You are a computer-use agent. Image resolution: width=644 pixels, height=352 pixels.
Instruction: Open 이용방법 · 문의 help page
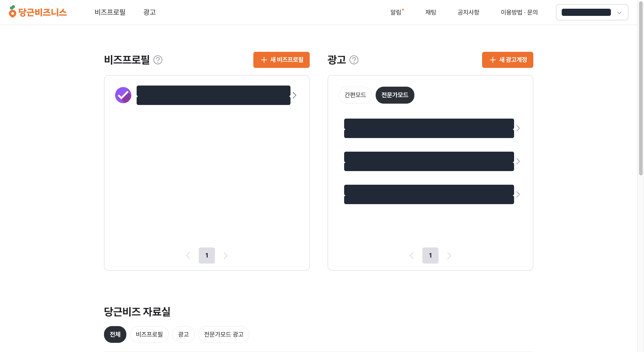click(x=519, y=12)
